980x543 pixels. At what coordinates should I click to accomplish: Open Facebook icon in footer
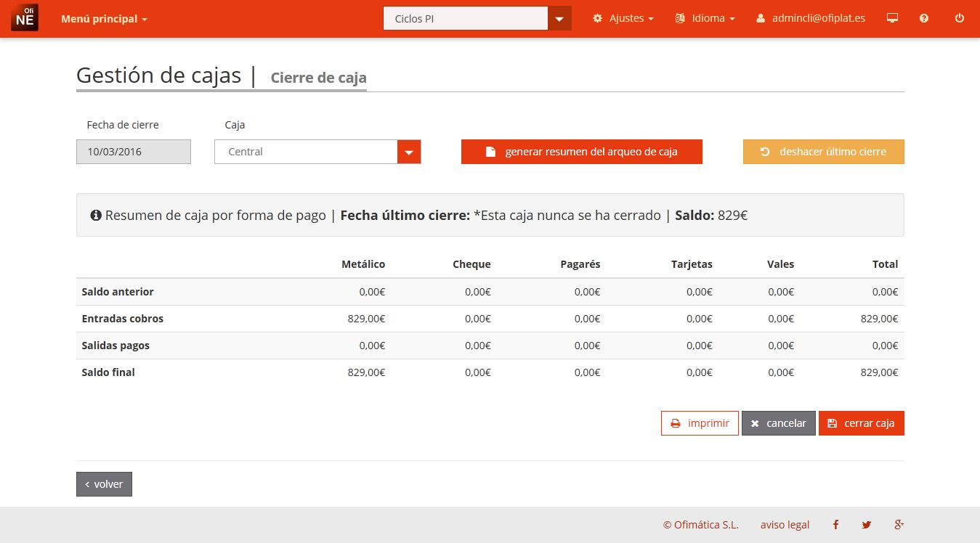pos(836,525)
